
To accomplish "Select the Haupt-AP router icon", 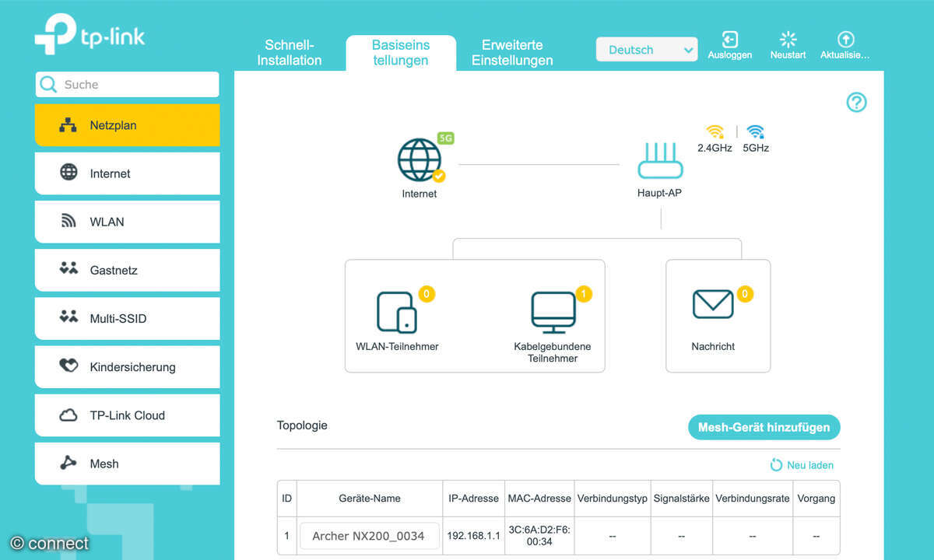I will pyautogui.click(x=660, y=161).
